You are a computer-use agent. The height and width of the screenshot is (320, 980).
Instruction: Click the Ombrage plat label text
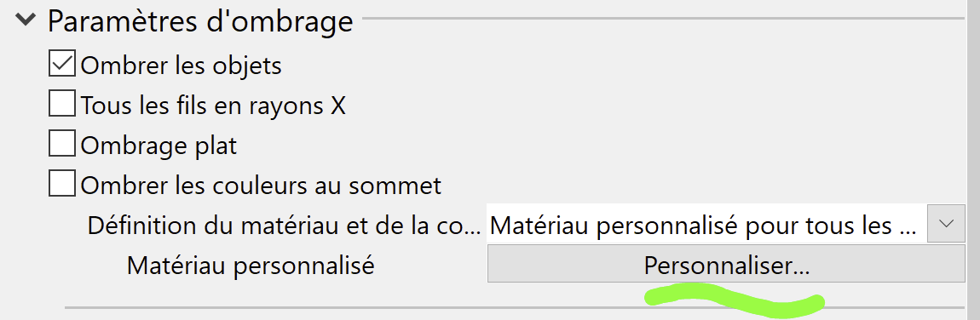(x=159, y=146)
